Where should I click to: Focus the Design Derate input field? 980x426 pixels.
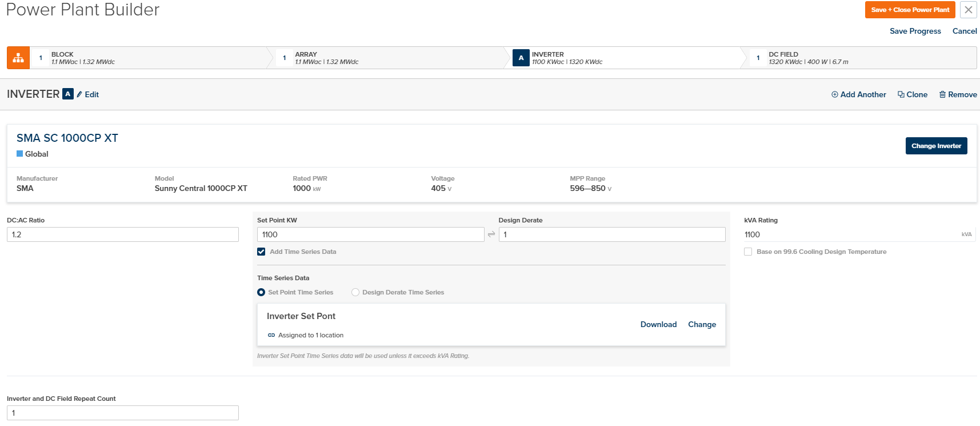tap(612, 234)
